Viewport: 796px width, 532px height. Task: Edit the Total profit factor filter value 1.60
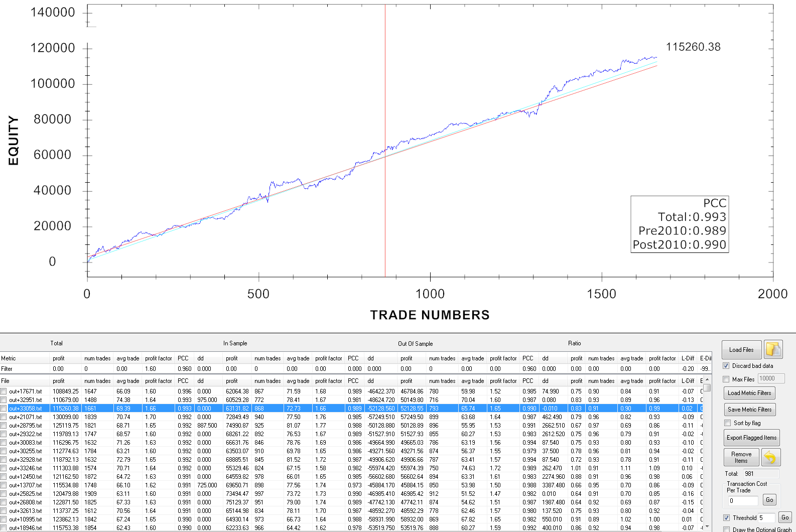[x=159, y=369]
